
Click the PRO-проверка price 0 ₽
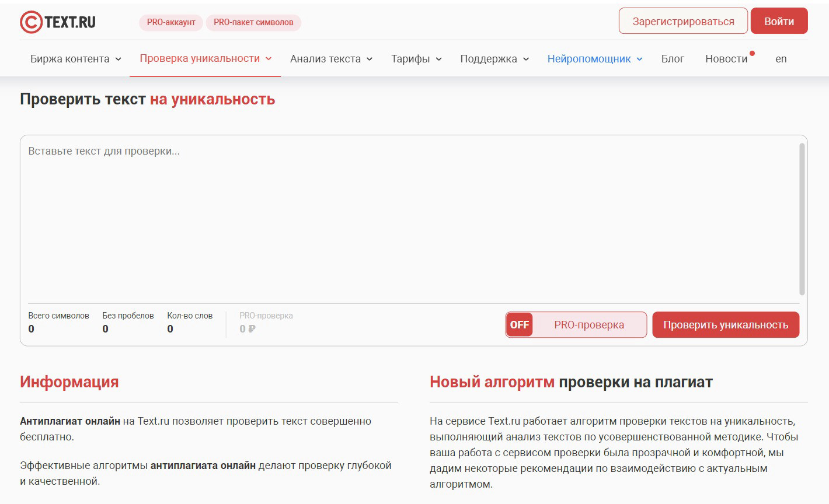point(248,329)
